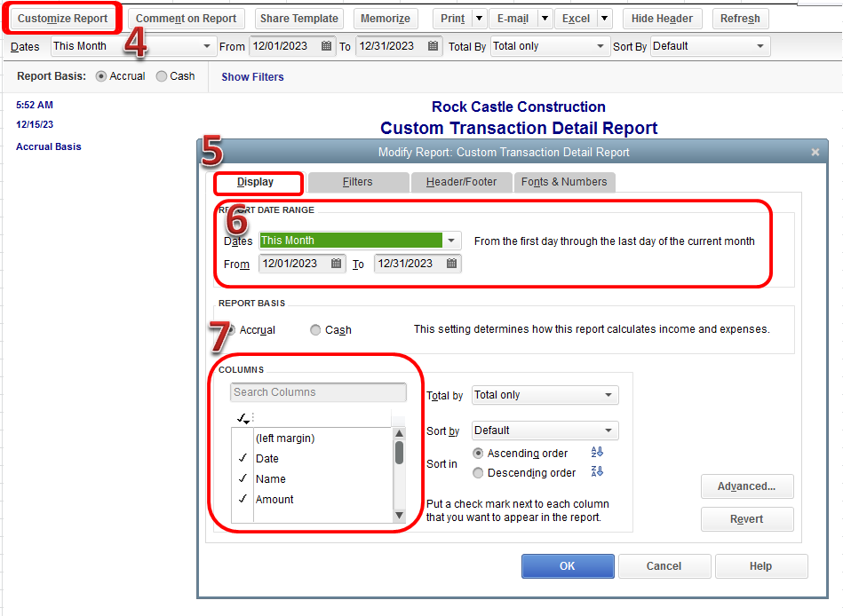Image resolution: width=843 pixels, height=616 pixels.
Task: Open calendar for dialog From date
Action: [x=336, y=263]
